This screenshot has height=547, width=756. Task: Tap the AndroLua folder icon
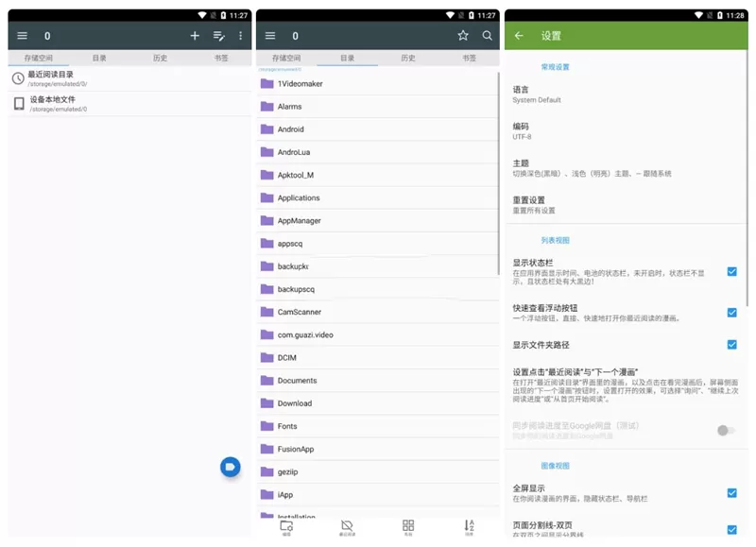[266, 152]
